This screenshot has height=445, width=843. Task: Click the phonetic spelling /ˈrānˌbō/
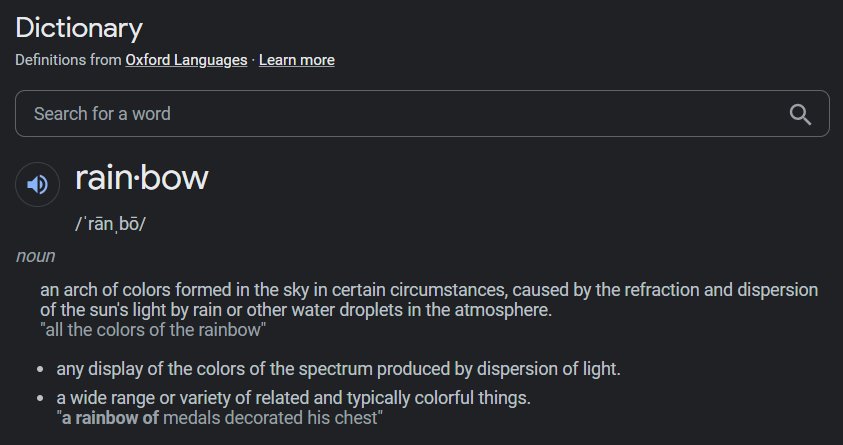point(110,224)
